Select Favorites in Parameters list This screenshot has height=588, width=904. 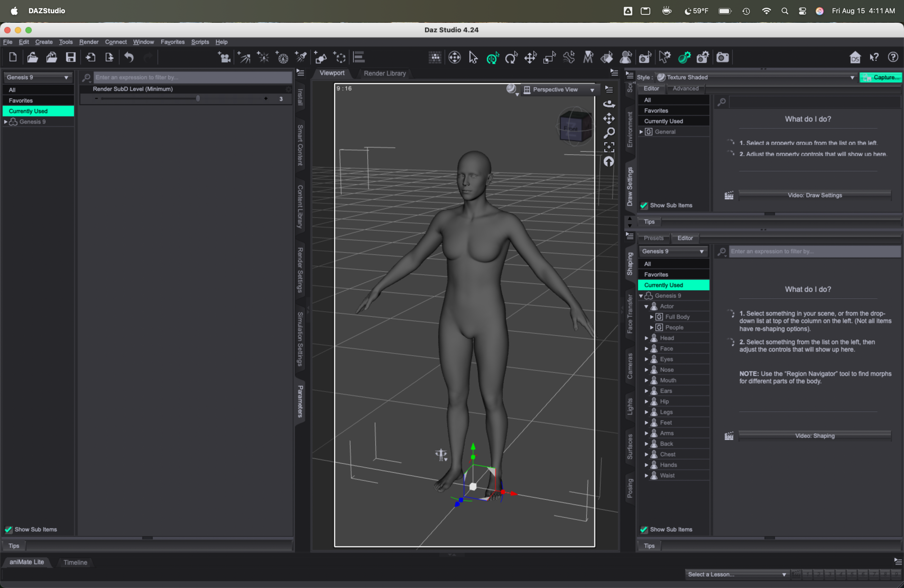pos(38,101)
